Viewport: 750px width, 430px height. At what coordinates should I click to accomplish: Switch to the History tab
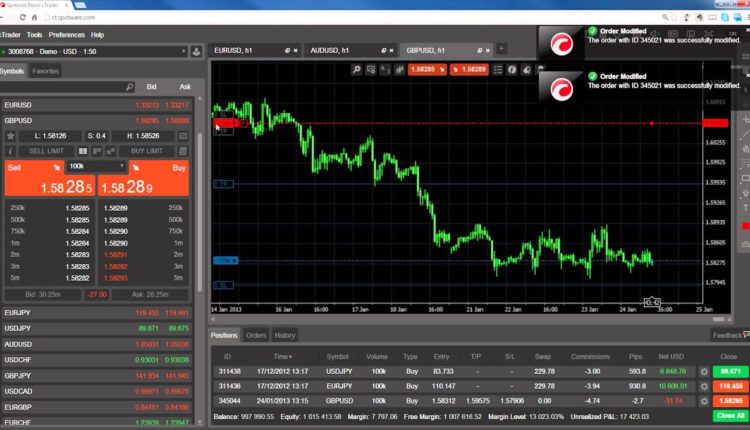pyautogui.click(x=285, y=335)
